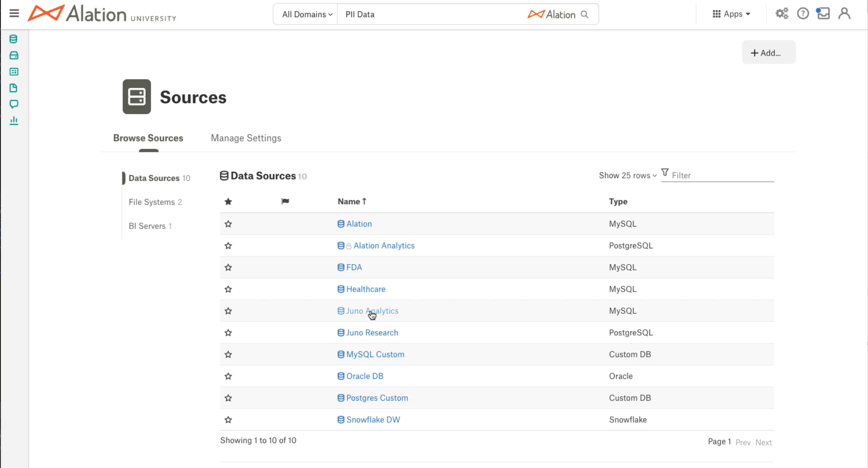Star the Healthcare data source
868x468 pixels.
(x=228, y=289)
